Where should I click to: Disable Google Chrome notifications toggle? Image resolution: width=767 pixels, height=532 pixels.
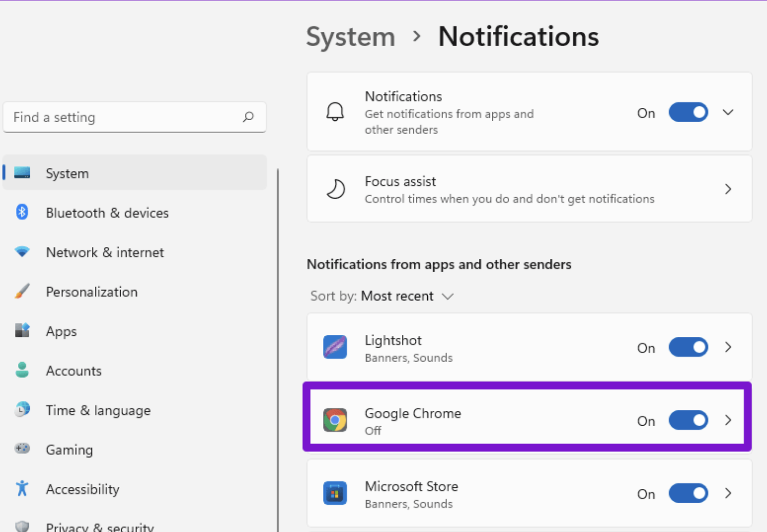(x=688, y=421)
